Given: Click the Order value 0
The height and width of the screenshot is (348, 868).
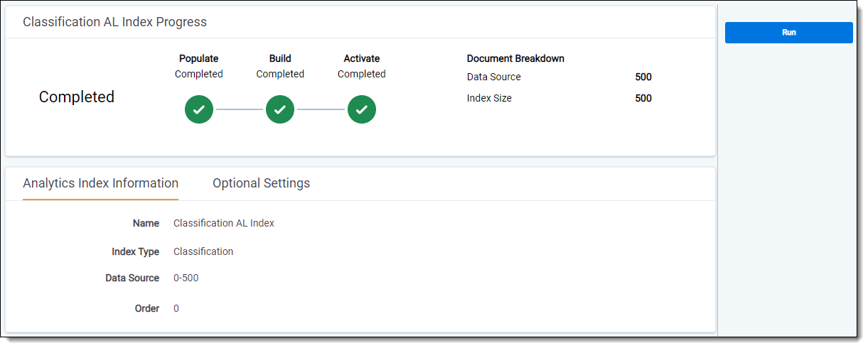Looking at the screenshot, I should point(176,308).
